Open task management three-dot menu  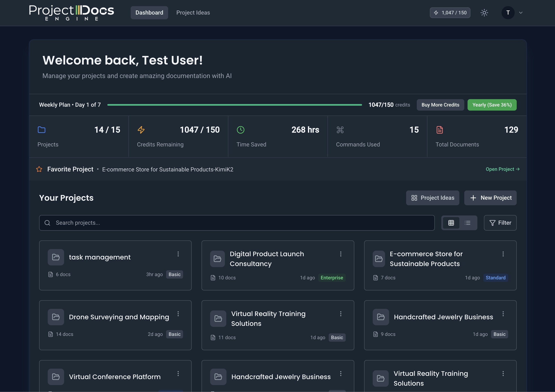pyautogui.click(x=178, y=254)
